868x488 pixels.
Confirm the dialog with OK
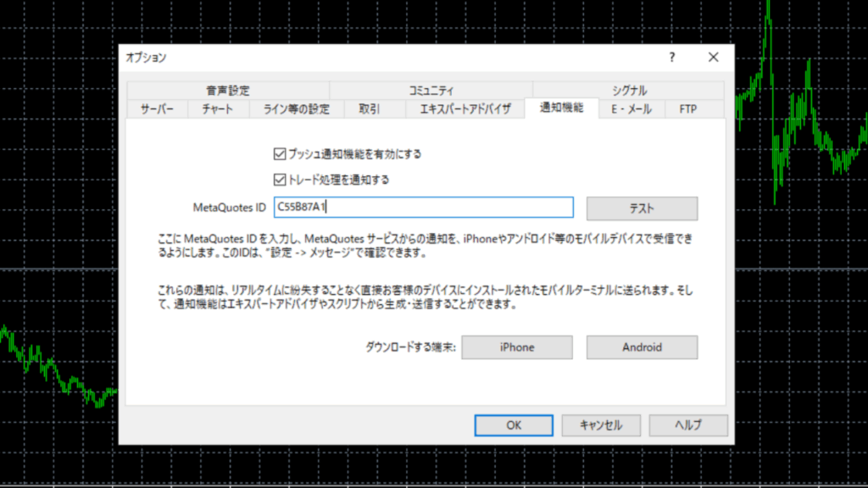pos(514,425)
